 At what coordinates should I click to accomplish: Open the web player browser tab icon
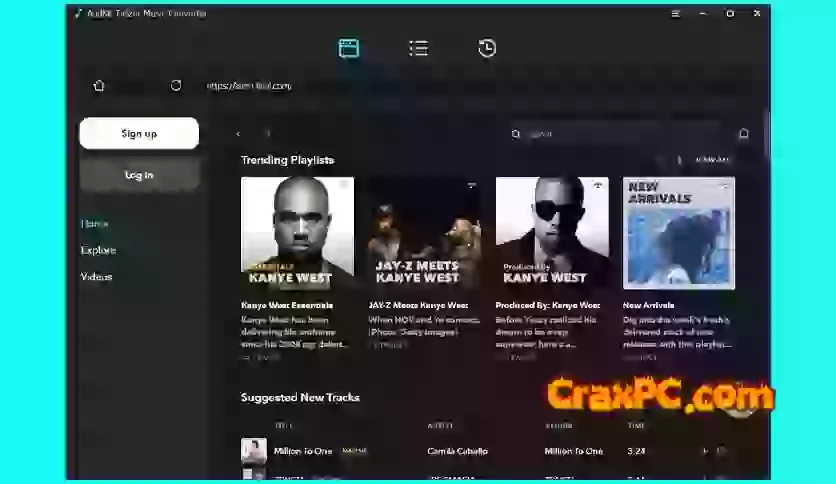coord(349,49)
